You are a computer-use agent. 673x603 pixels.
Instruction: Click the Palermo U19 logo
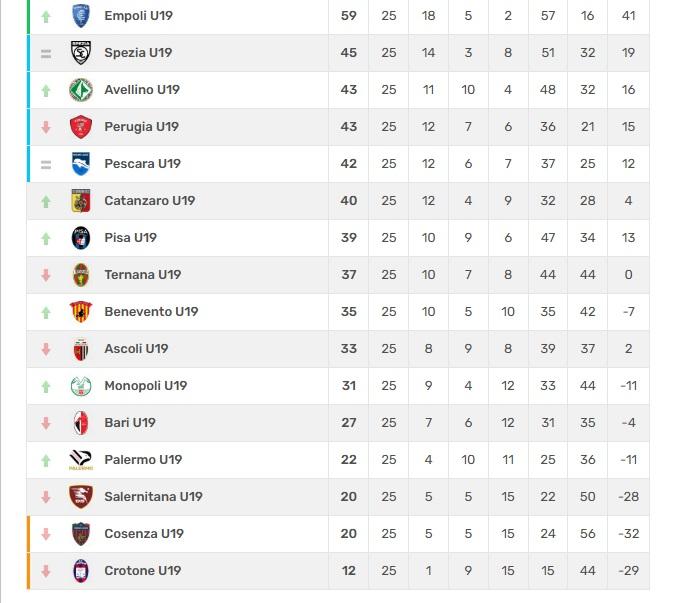coord(81,460)
